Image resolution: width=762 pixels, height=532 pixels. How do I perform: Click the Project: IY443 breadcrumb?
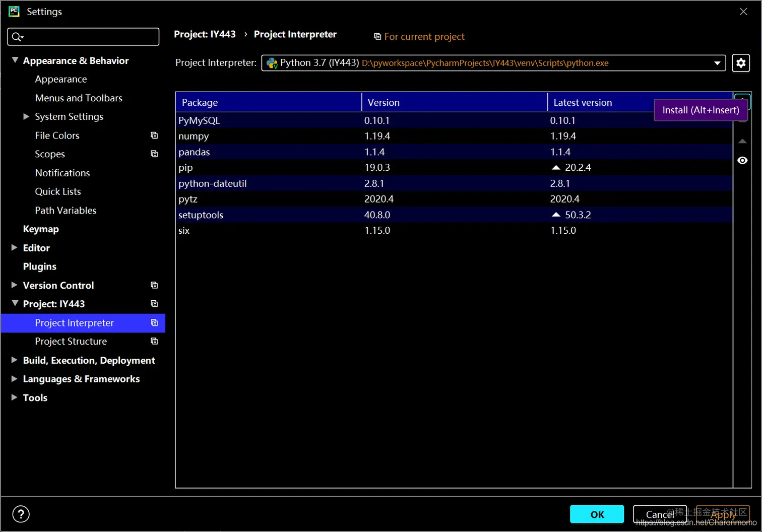205,34
